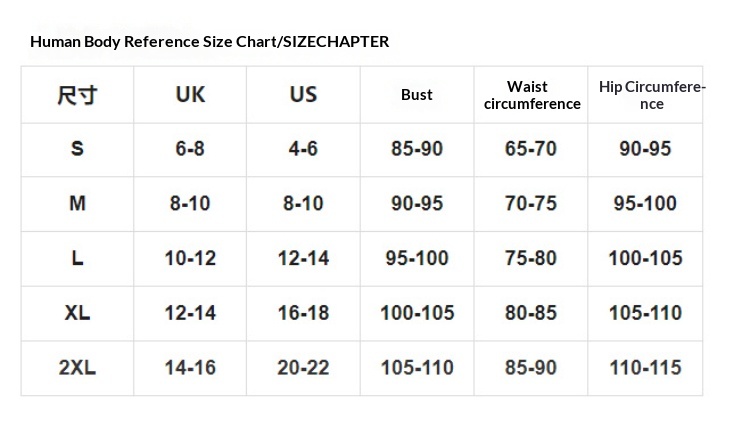Select the S size row label
This screenshot has width=751, height=421.
(77, 149)
